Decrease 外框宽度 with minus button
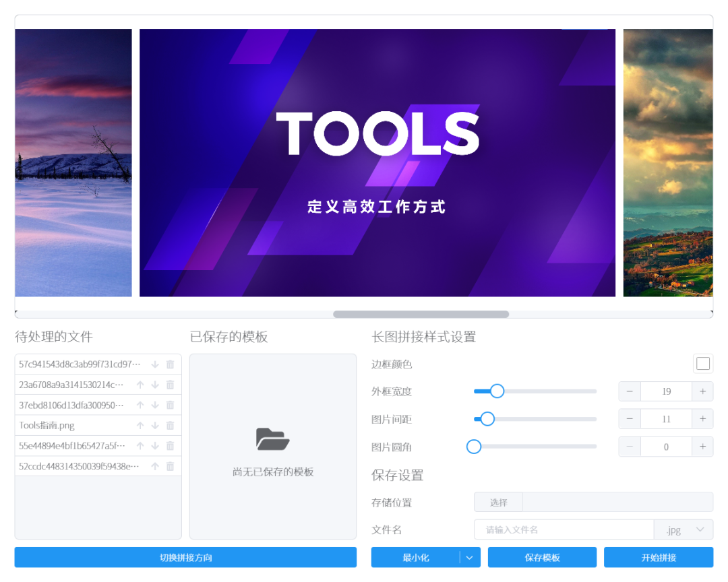The image size is (728, 582). [630, 392]
